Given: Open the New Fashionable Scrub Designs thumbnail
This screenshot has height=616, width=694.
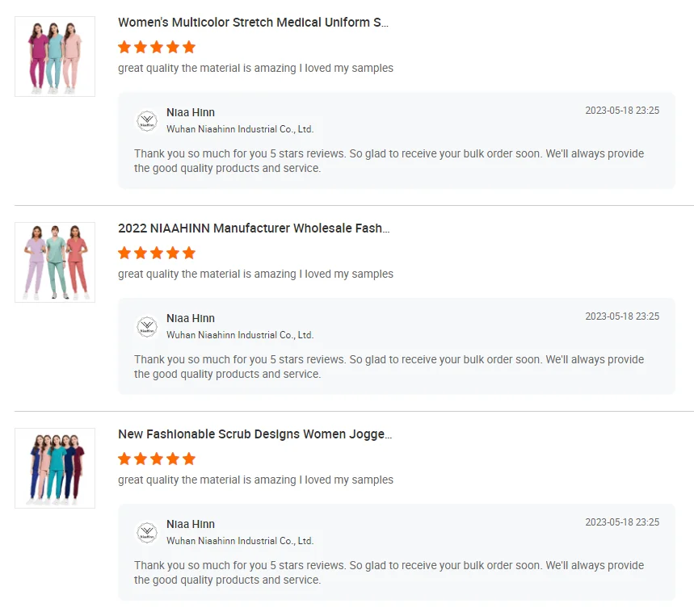Looking at the screenshot, I should [x=55, y=468].
